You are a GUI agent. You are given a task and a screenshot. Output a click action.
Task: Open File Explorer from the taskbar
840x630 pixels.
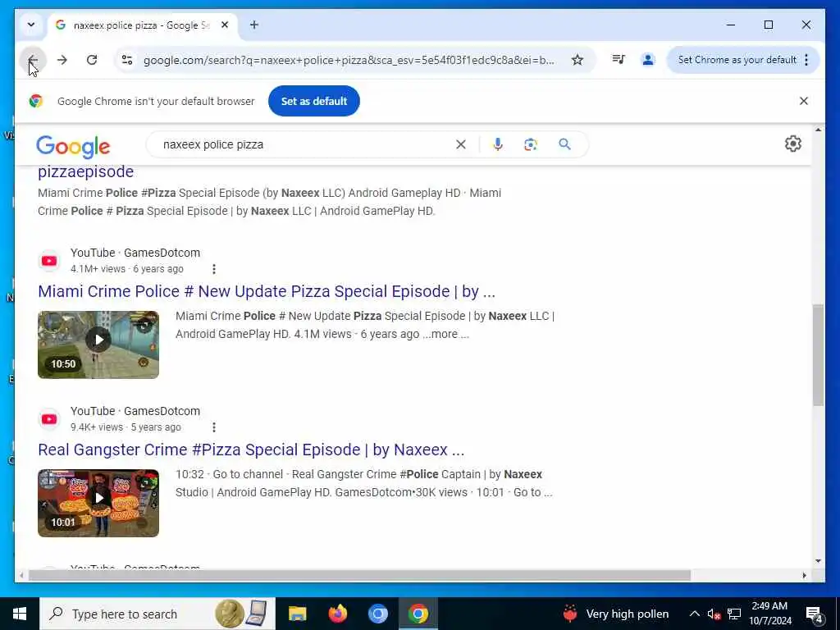[x=297, y=614]
